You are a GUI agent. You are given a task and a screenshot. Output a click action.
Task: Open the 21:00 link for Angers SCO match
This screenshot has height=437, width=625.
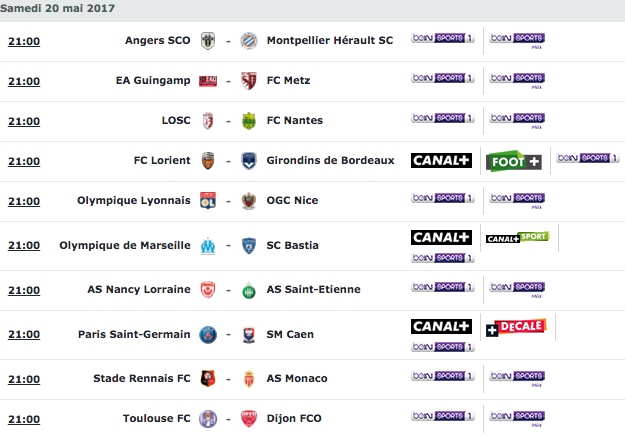pyautogui.click(x=24, y=41)
